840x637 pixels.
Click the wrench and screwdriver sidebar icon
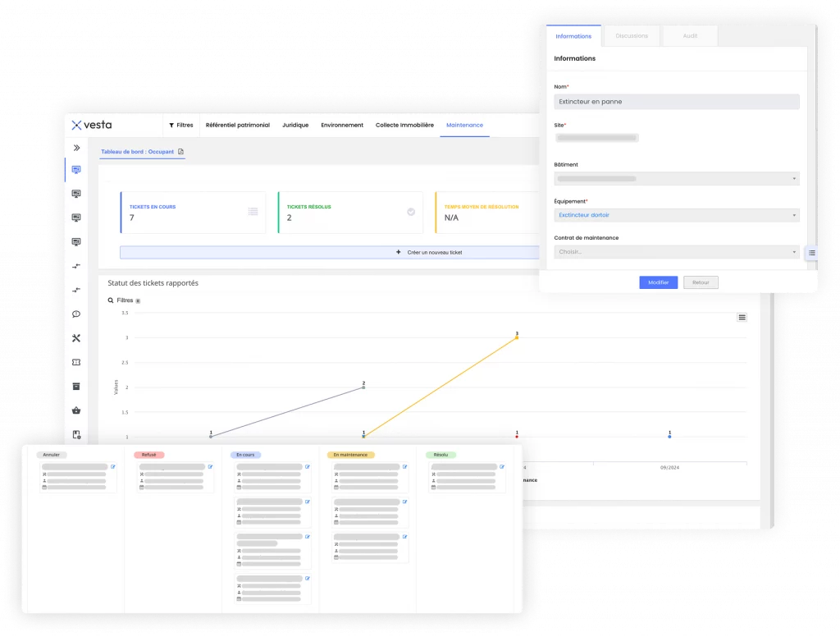pos(76,338)
